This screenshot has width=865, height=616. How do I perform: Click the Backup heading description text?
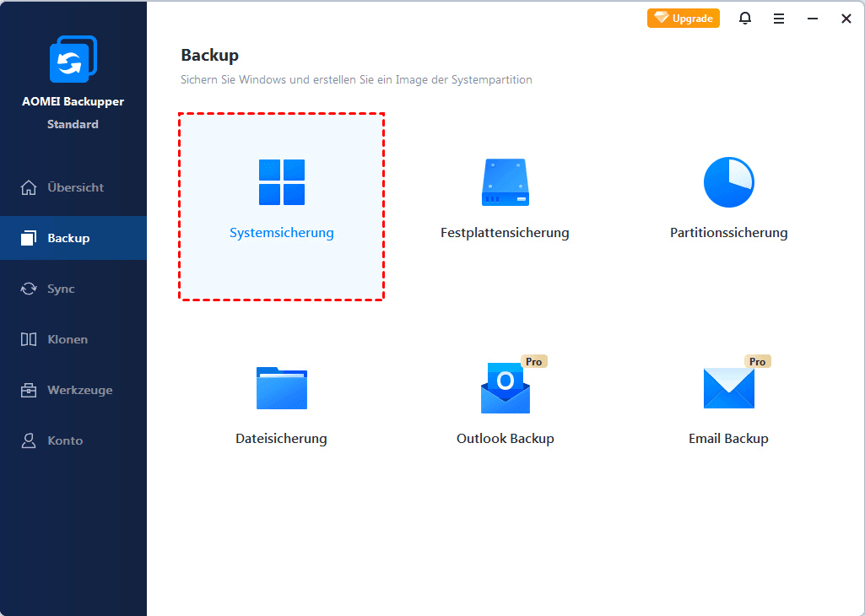356,79
